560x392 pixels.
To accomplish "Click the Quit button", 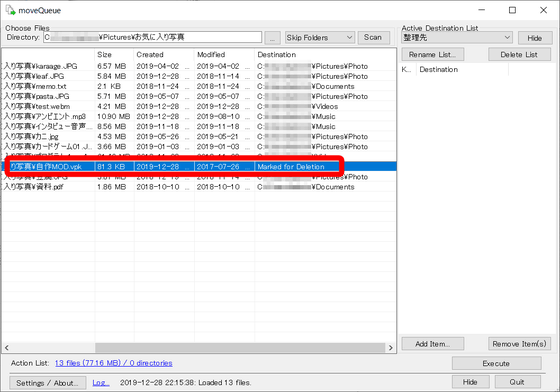I will 517,382.
